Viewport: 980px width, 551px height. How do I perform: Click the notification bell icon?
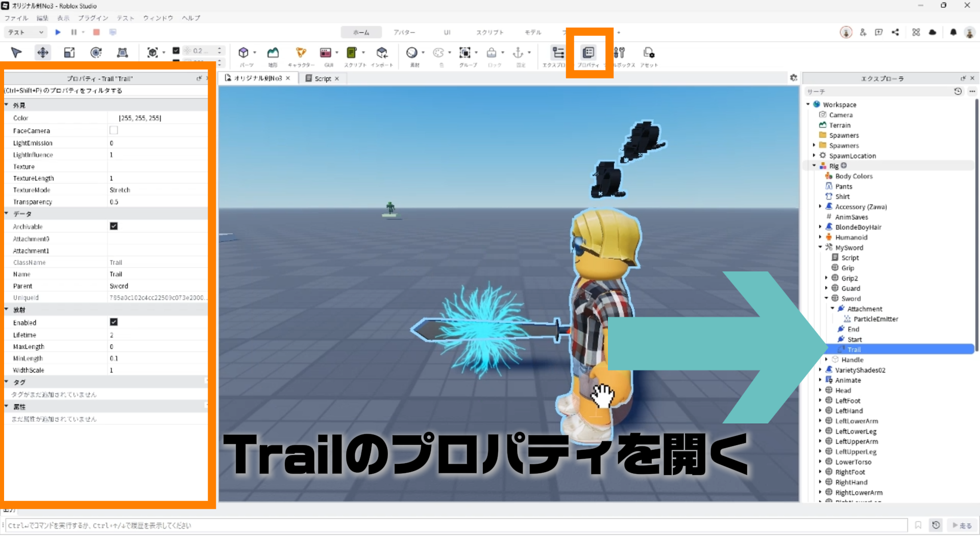953,32
